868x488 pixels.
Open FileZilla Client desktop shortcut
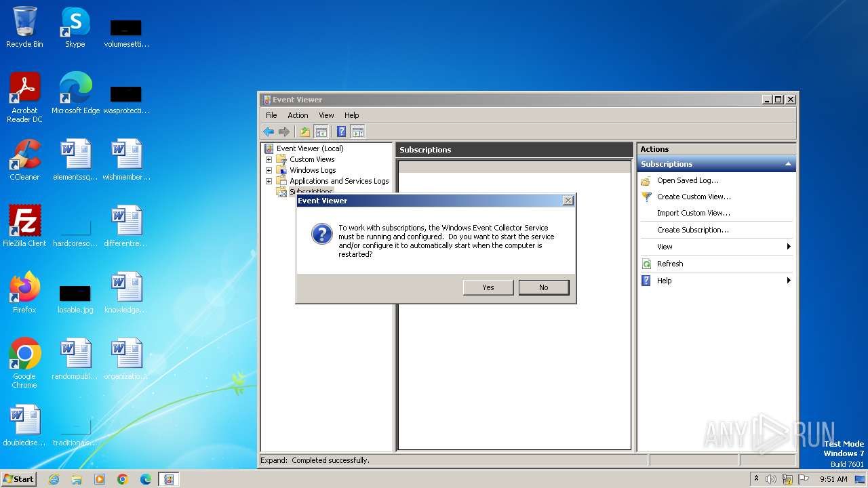(x=24, y=226)
